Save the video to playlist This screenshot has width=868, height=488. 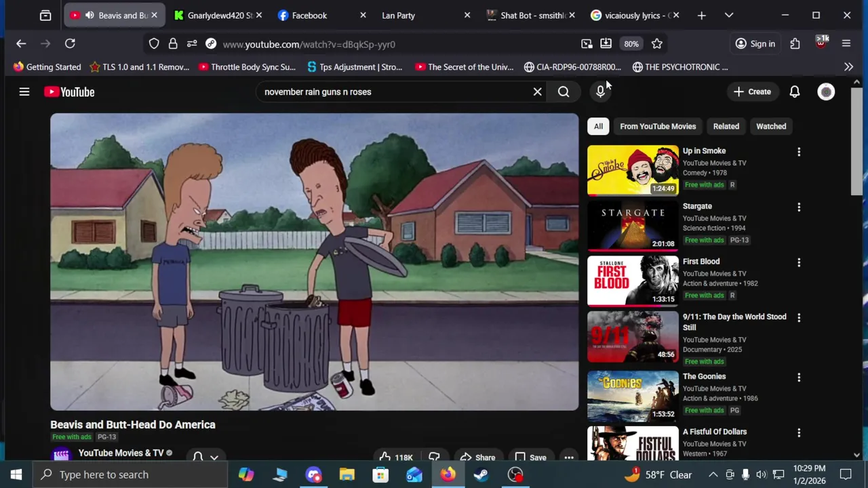530,457
